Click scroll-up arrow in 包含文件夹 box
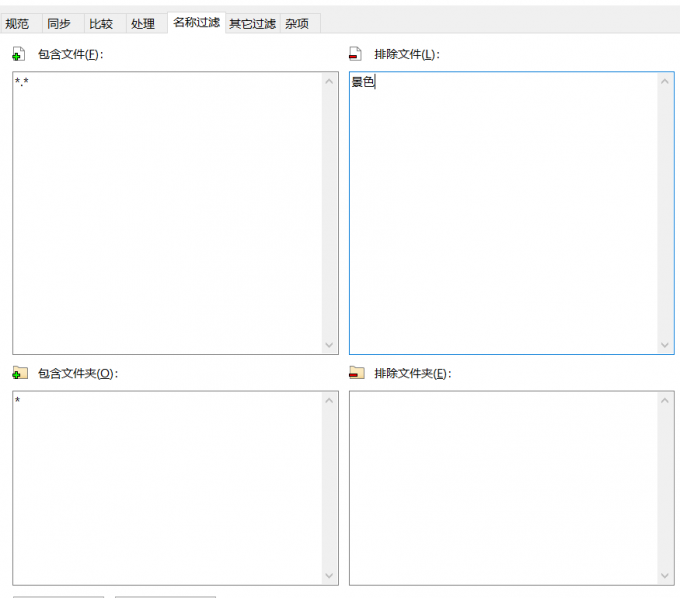Image resolution: width=680 pixels, height=598 pixels. pos(330,400)
